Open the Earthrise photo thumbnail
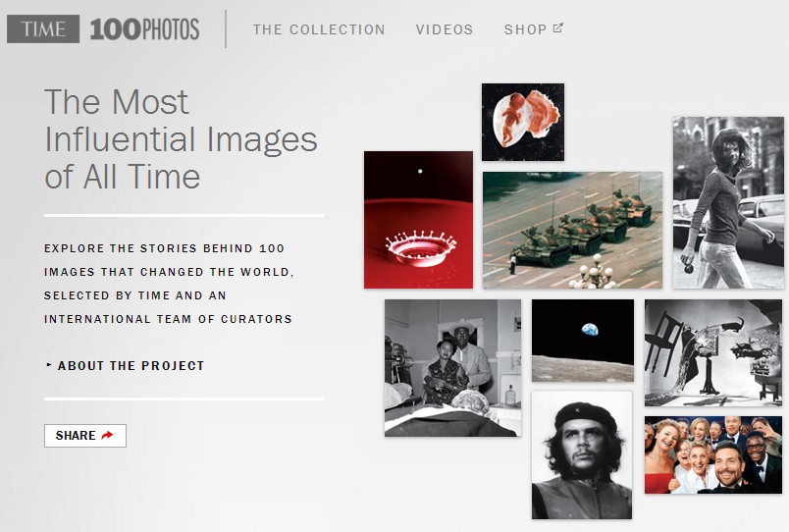Image resolution: width=789 pixels, height=532 pixels. tap(583, 341)
